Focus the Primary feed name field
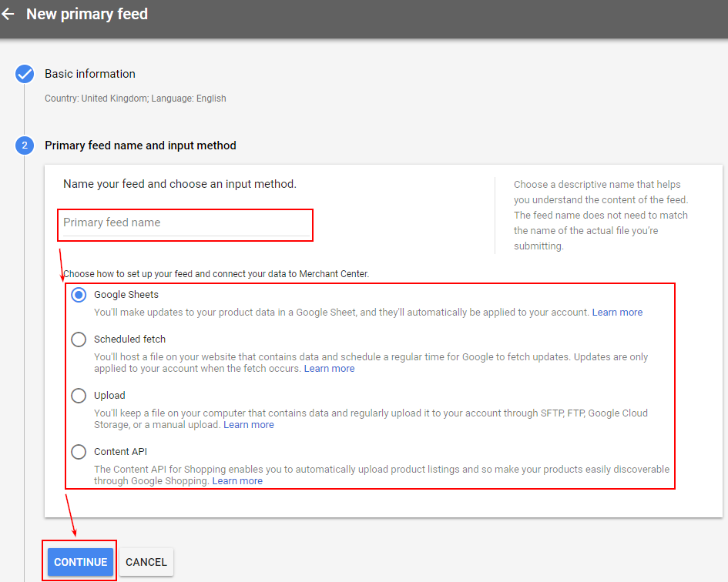The width and height of the screenshot is (728, 582). click(186, 223)
